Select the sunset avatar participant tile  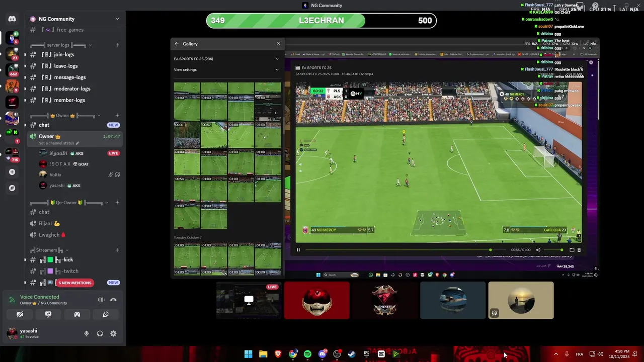tap(521, 300)
